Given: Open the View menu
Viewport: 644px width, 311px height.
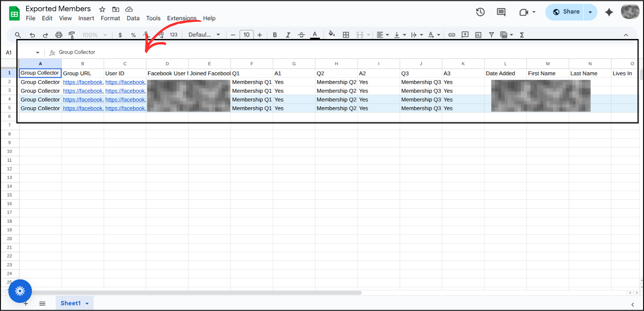Looking at the screenshot, I should coord(65,18).
